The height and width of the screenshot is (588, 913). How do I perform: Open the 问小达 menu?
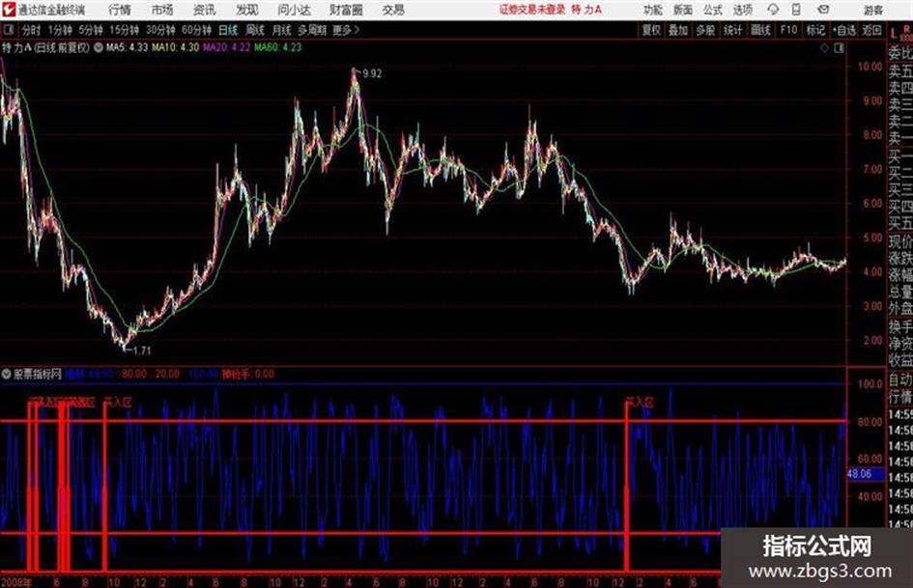point(294,10)
